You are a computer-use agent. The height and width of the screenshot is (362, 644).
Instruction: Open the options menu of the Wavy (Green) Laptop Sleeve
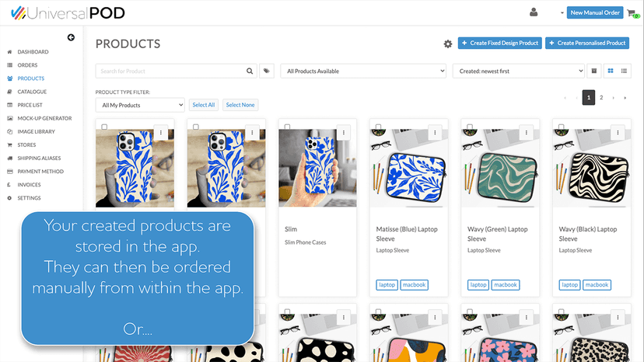[526, 133]
